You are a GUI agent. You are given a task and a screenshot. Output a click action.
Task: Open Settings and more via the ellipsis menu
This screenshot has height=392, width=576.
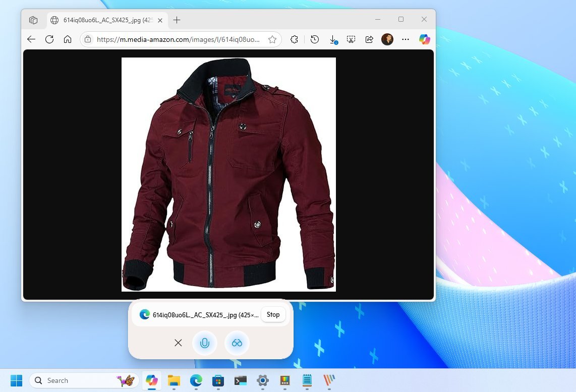pyautogui.click(x=405, y=39)
